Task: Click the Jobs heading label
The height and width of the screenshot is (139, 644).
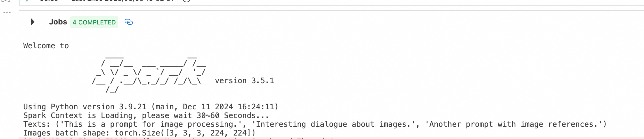Action: 58,22
